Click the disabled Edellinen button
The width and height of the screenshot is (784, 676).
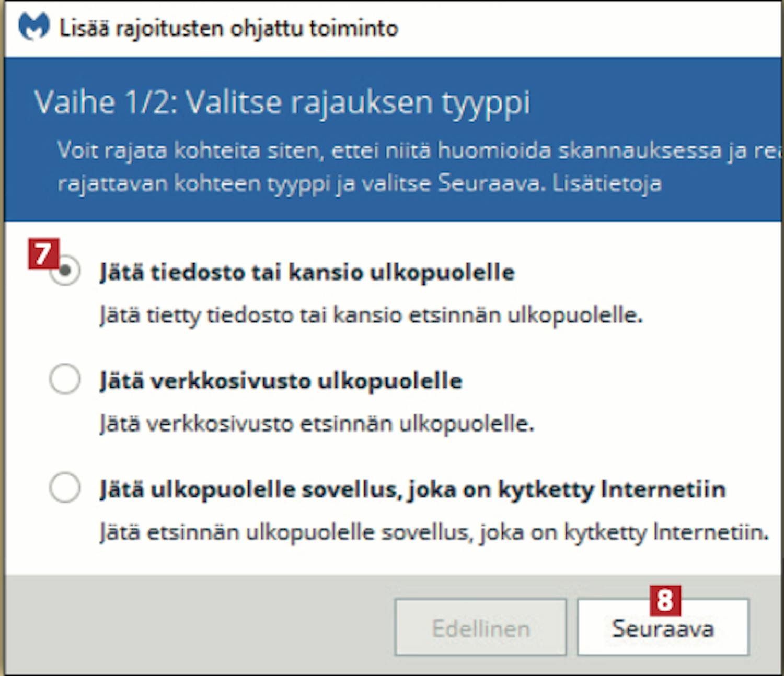pos(480,627)
